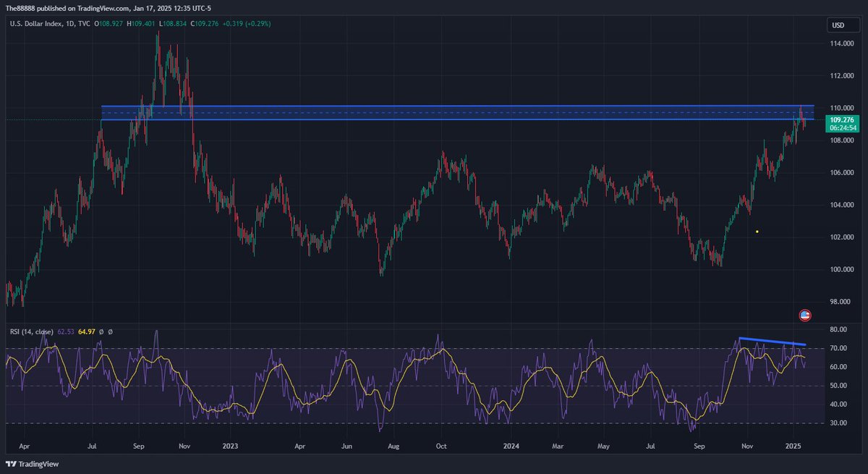Click the 50.00 RSI scale label

point(838,386)
